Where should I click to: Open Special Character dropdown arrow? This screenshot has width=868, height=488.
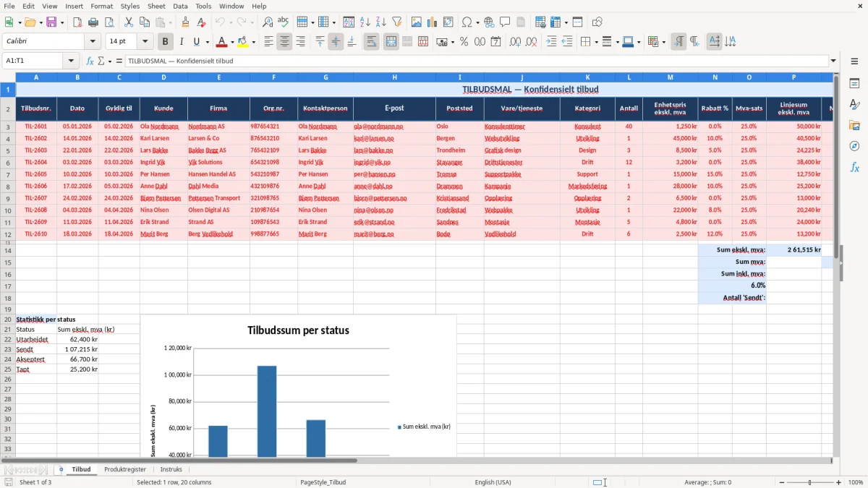coord(477,22)
